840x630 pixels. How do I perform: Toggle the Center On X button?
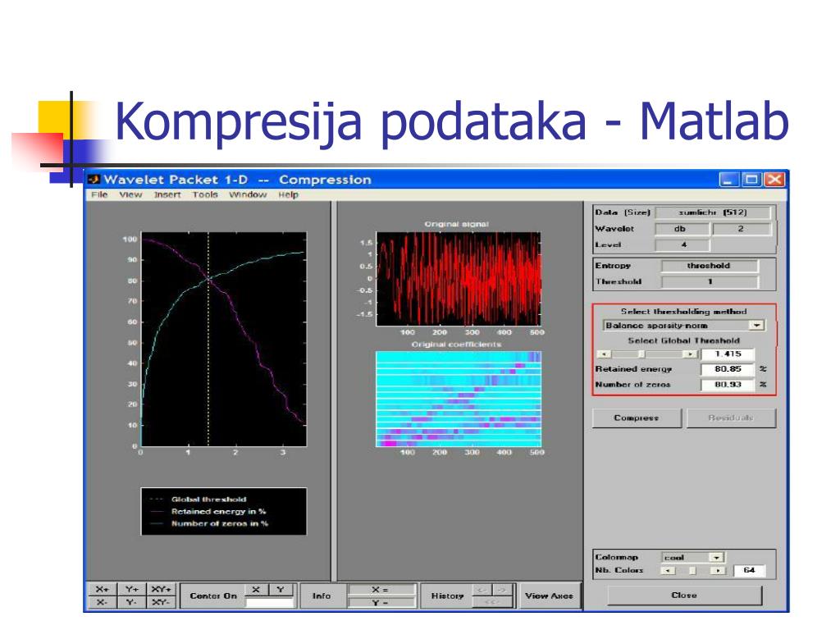pos(256,590)
